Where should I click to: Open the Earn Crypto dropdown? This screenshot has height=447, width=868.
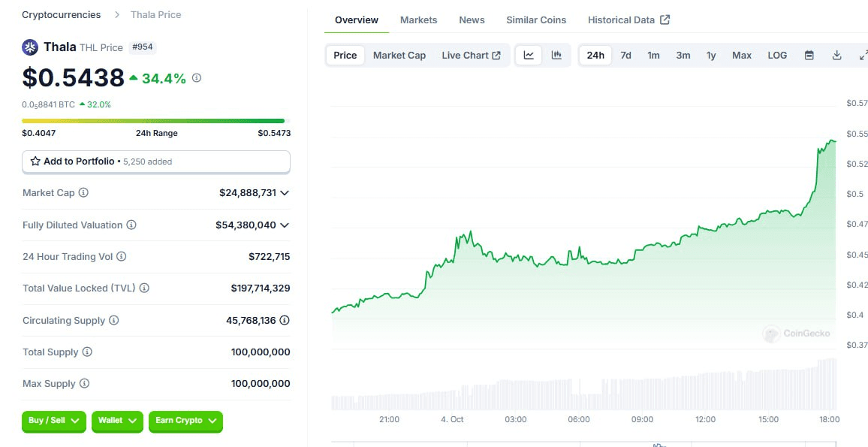(185, 421)
